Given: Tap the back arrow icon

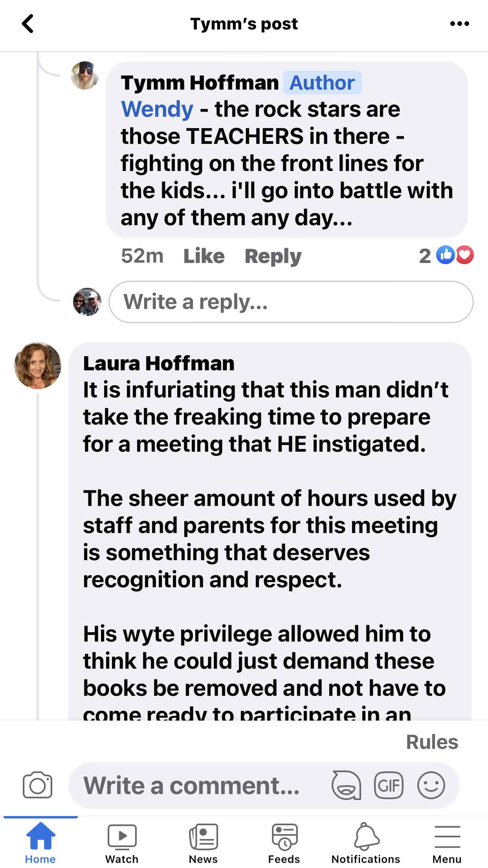Looking at the screenshot, I should (28, 24).
